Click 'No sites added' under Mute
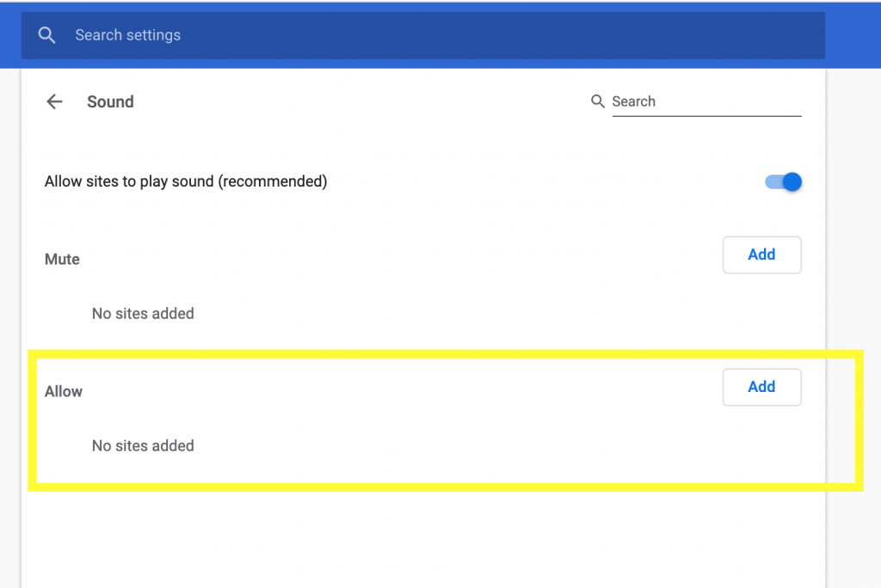881x588 pixels. tap(144, 314)
